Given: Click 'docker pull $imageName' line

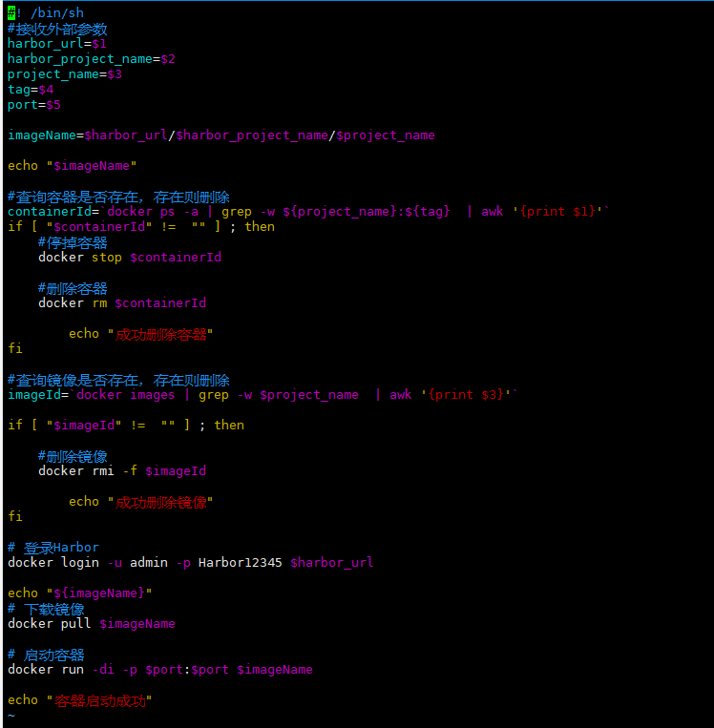Looking at the screenshot, I should 92,624.
